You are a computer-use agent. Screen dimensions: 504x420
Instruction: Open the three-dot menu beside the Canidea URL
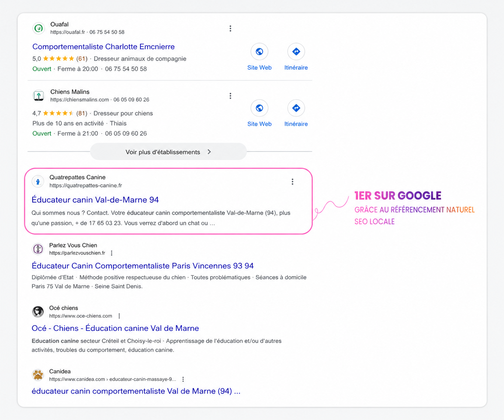[x=183, y=379]
